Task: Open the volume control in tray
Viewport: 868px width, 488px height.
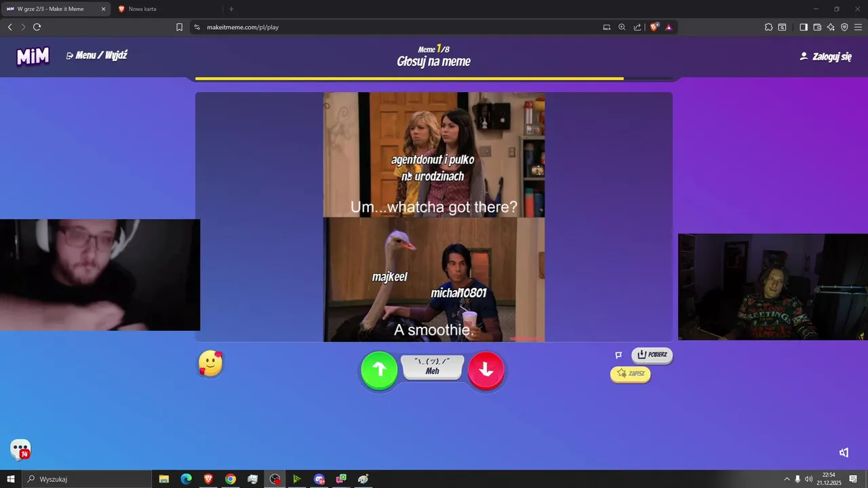Action: click(x=808, y=479)
